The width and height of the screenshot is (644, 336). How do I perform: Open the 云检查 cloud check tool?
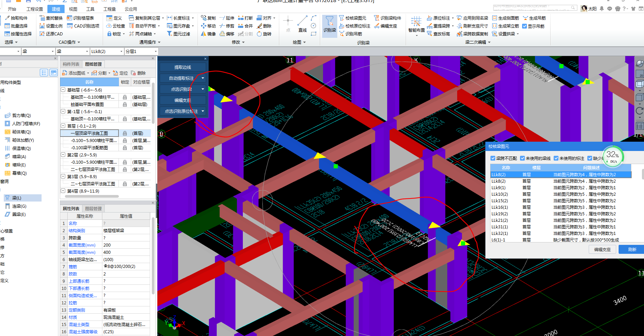(116, 26)
